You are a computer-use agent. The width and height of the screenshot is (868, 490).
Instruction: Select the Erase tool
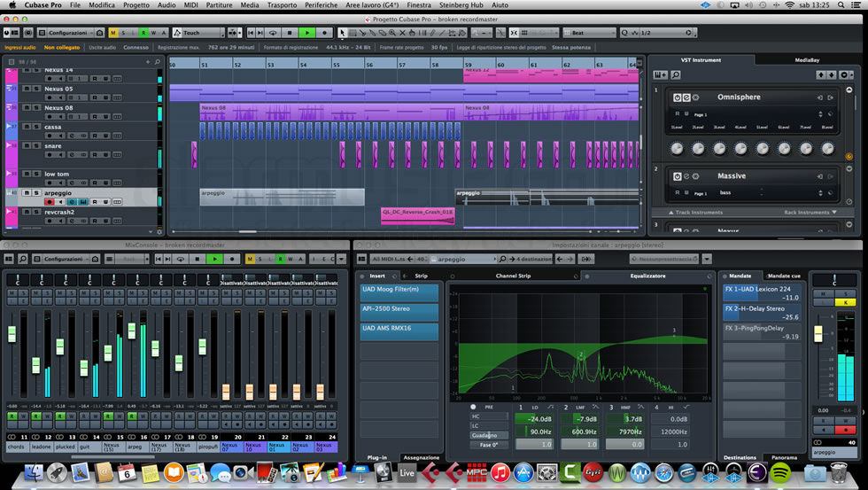click(x=382, y=33)
